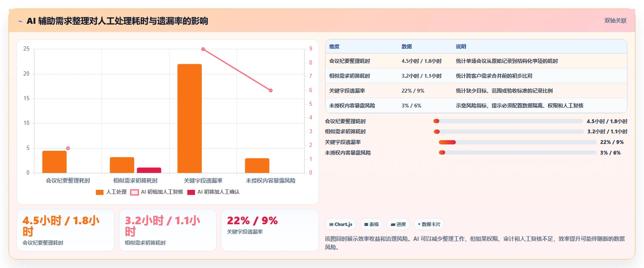Click the orange bar for 关键字段遗漏率
This screenshot has height=268, width=644.
coord(189,118)
